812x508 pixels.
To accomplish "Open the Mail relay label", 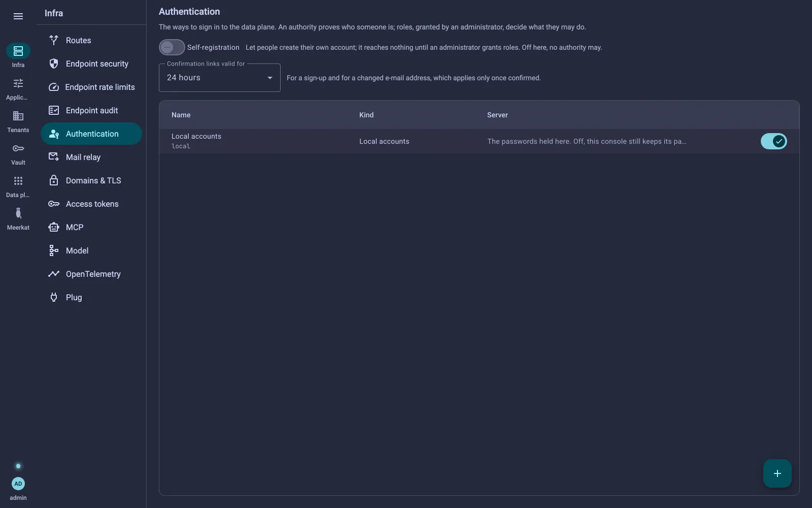I will coord(83,157).
